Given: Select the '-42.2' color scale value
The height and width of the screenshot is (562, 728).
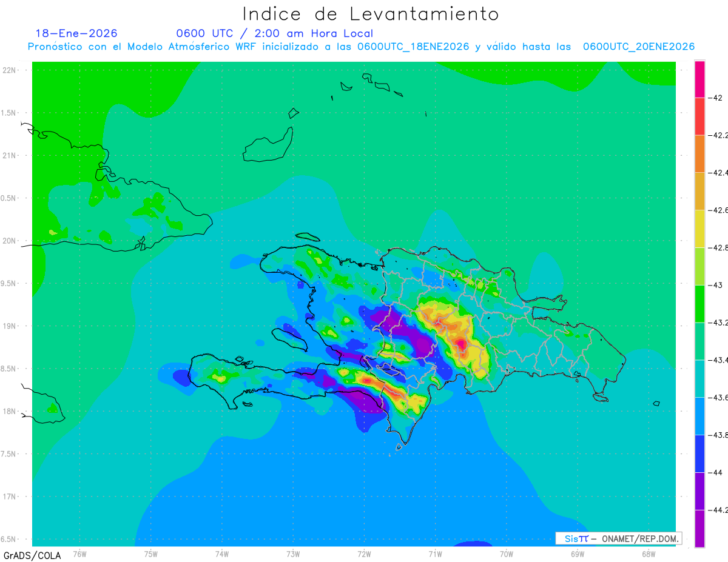Looking at the screenshot, I should coord(718,135).
